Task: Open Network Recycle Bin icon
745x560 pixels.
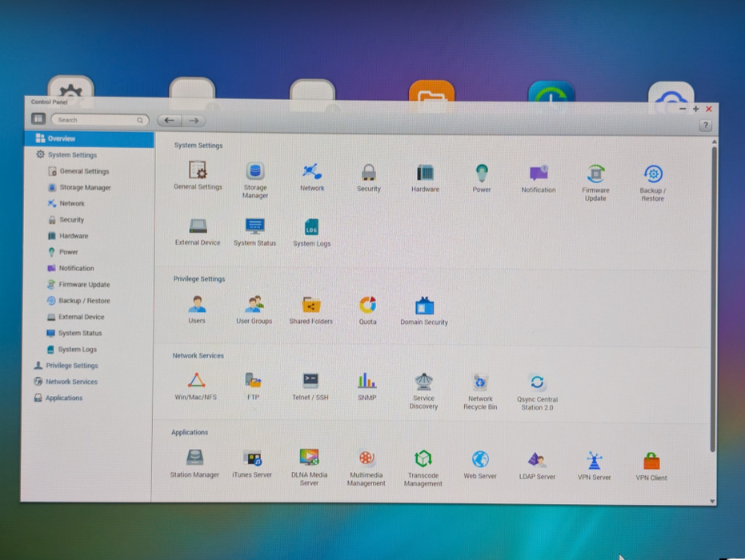Action: pos(480,382)
